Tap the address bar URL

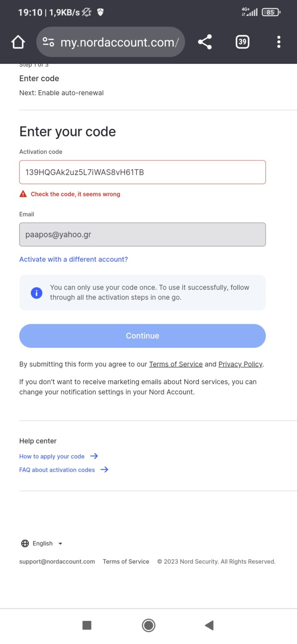[119, 42]
